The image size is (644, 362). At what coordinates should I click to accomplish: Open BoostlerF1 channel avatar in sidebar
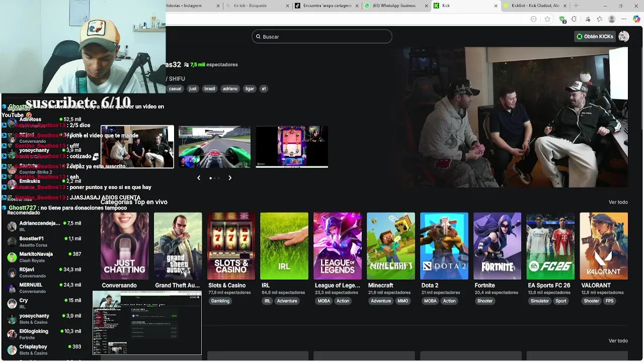click(12, 242)
